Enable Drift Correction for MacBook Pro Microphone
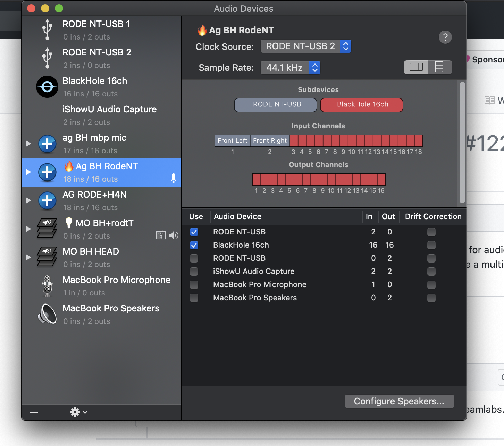This screenshot has width=504, height=446. pos(431,285)
